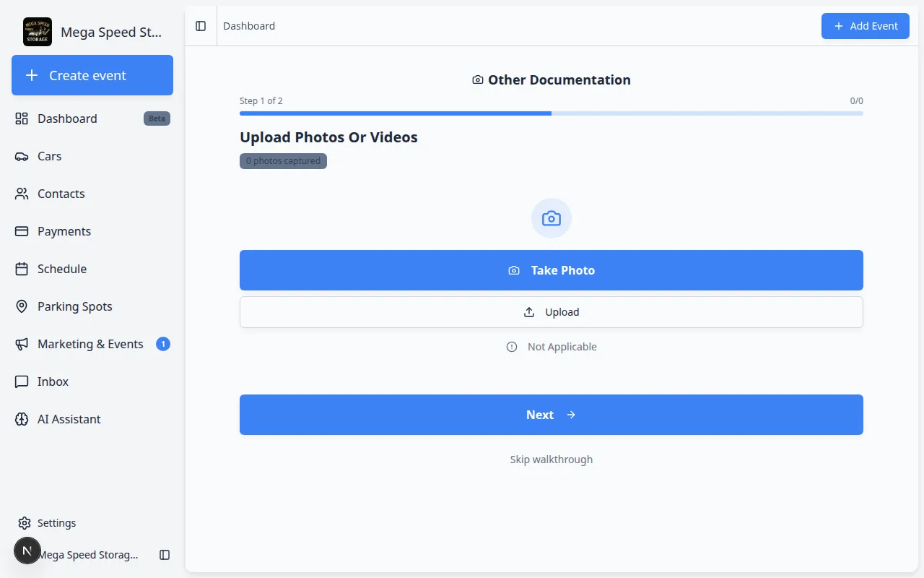
Task: Click the Not Applicable info circle icon
Action: (512, 347)
